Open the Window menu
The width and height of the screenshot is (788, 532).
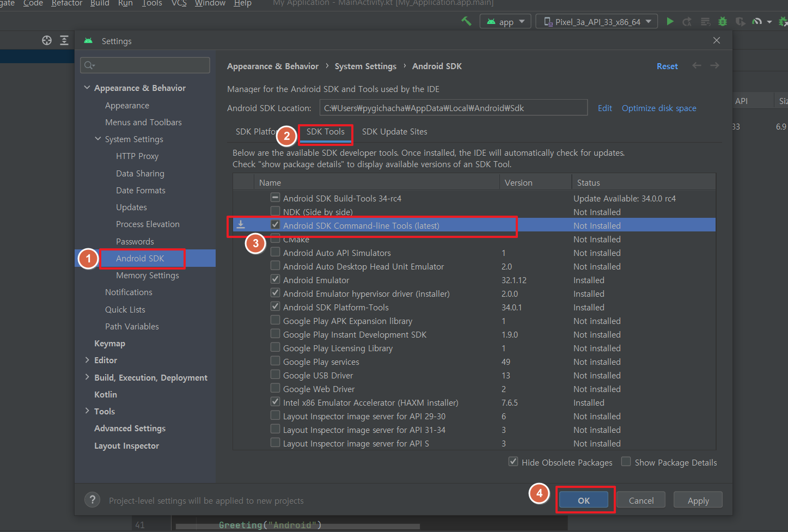click(210, 3)
